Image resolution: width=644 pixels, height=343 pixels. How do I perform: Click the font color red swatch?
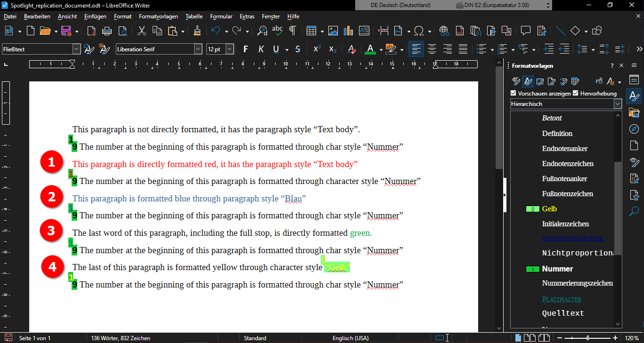click(370, 49)
